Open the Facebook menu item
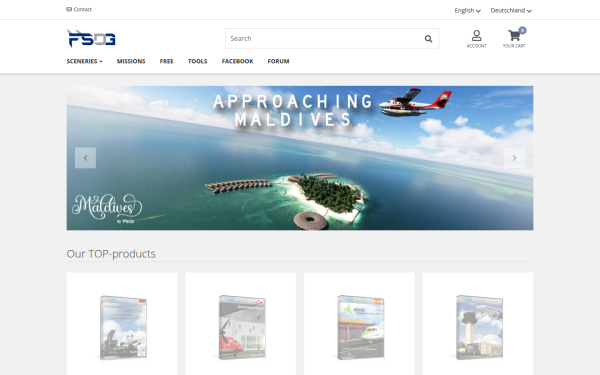The width and height of the screenshot is (600, 375). [x=237, y=61]
